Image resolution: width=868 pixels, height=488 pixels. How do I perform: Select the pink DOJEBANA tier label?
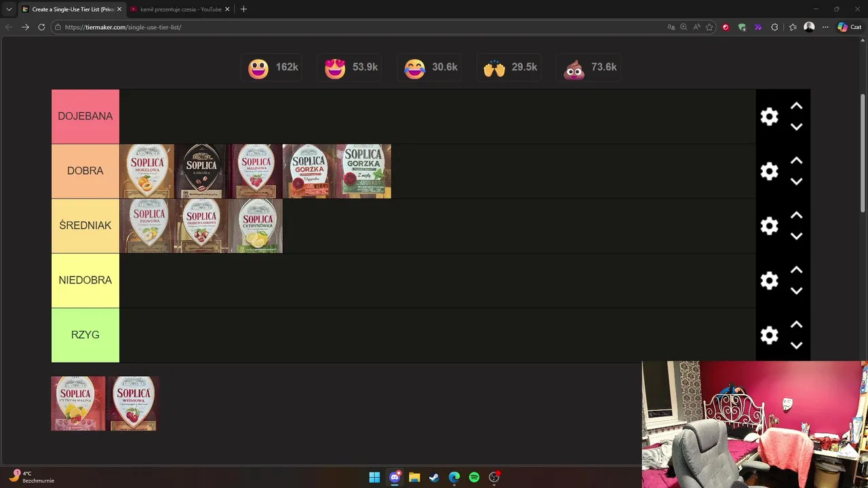pyautogui.click(x=85, y=117)
